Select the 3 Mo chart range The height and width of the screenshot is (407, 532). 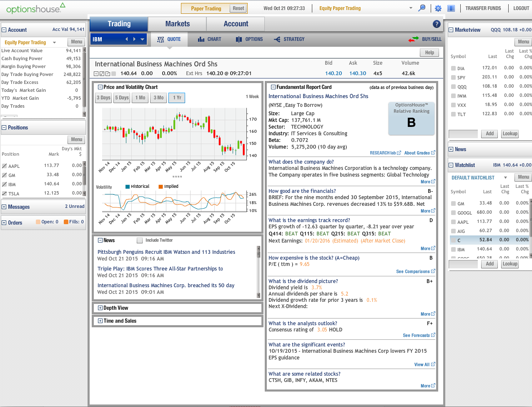158,98
